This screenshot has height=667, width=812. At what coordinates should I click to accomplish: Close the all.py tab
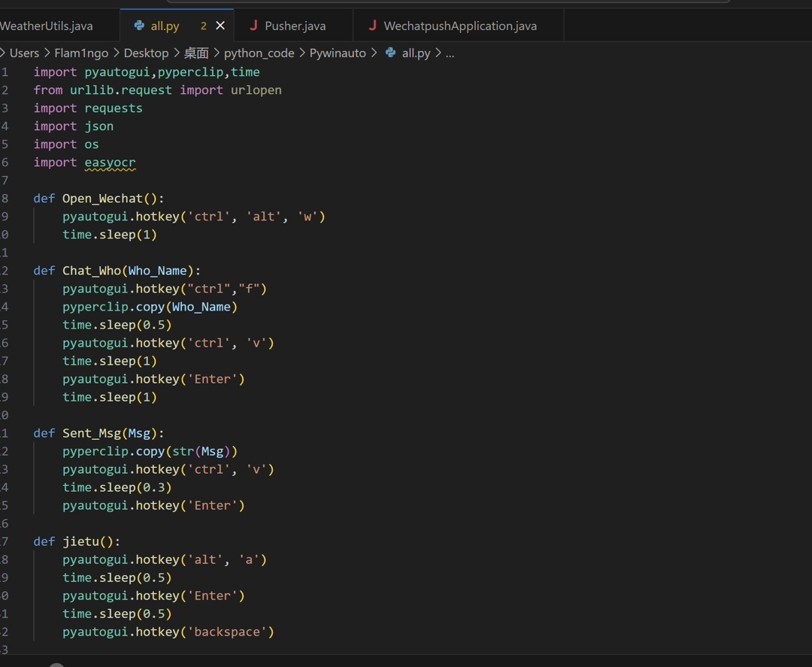coord(220,26)
